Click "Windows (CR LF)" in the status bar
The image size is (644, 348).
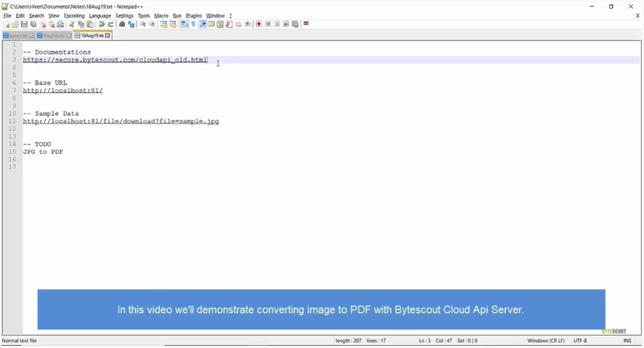pos(546,341)
